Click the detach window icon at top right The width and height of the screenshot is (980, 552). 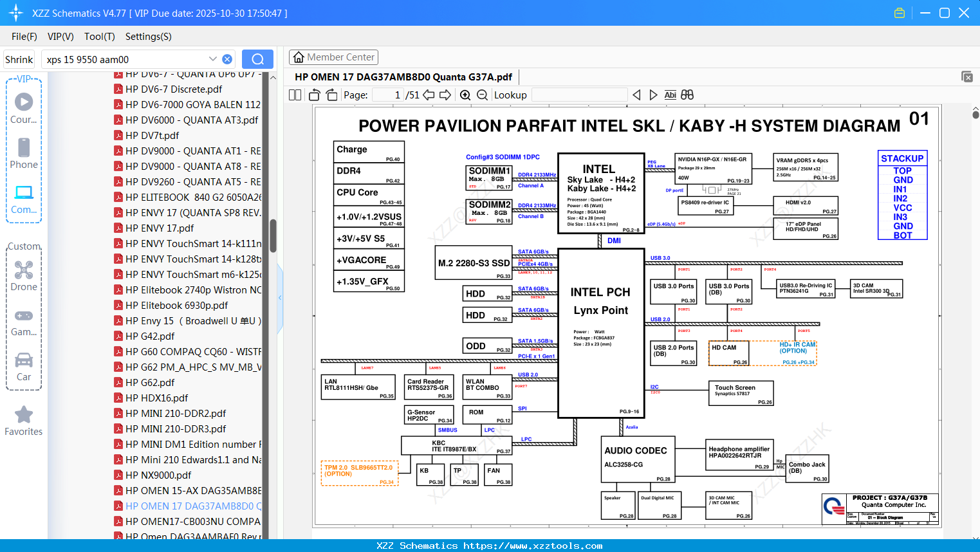(967, 77)
